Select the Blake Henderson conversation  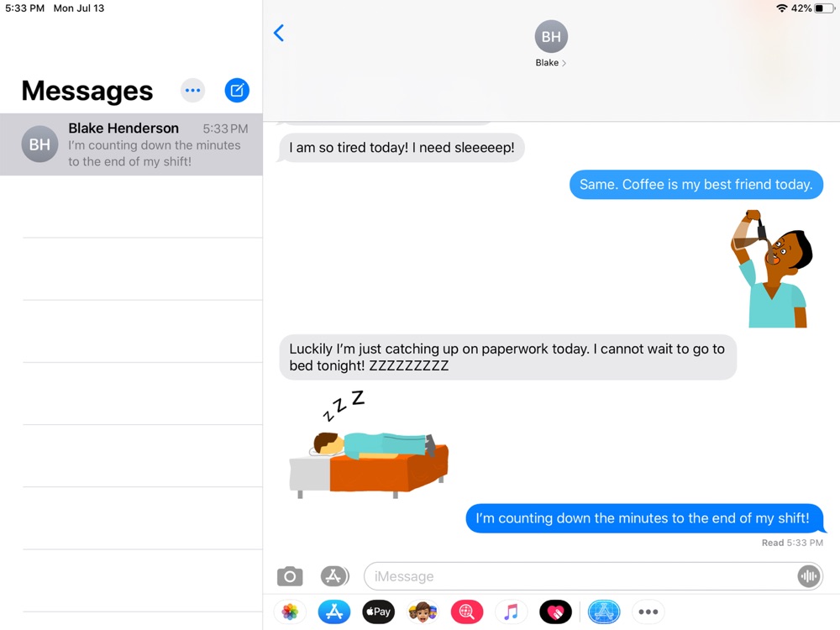click(131, 144)
